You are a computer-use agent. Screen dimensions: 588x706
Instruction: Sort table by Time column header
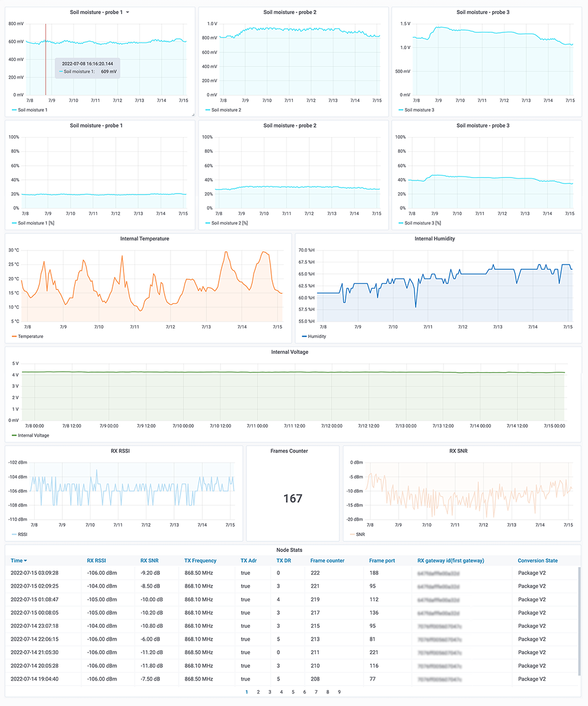[x=16, y=561]
